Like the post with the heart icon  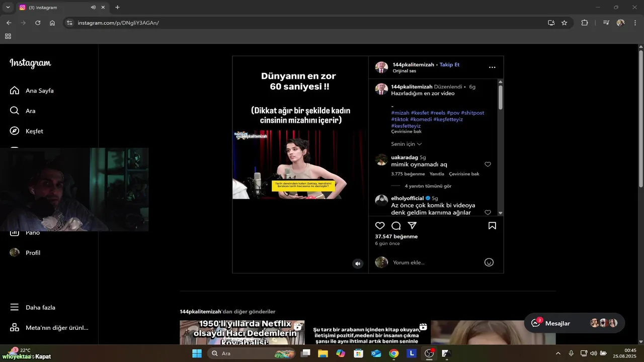click(x=380, y=226)
